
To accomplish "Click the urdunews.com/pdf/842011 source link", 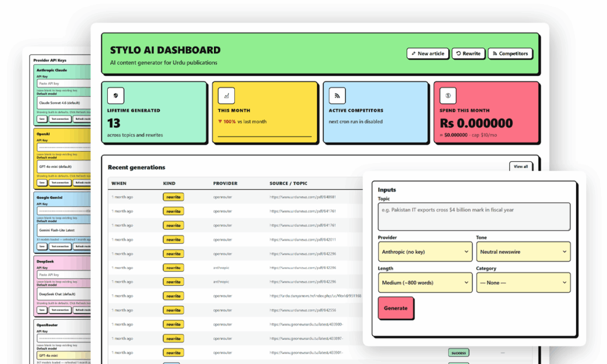I will (x=303, y=240).
